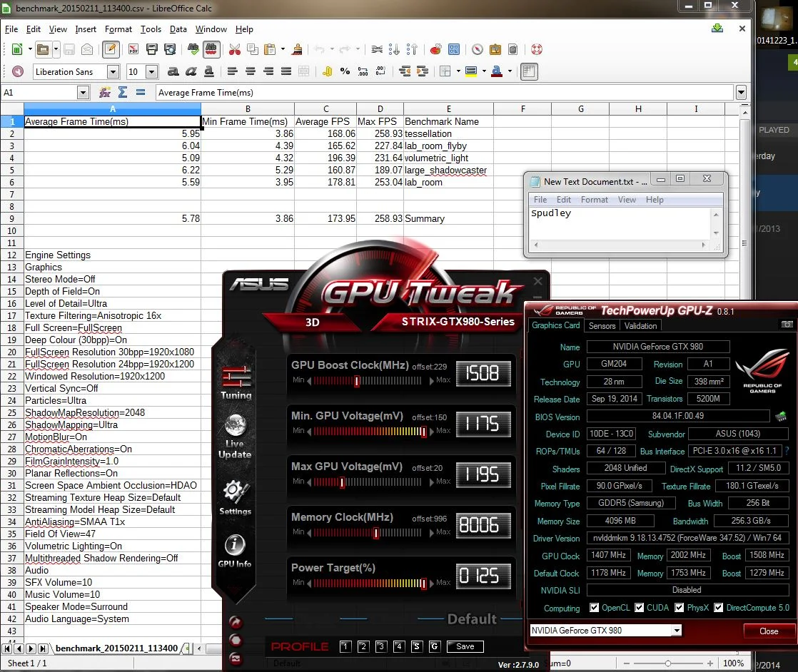Open the font name dropdown
798x672 pixels.
[113, 72]
